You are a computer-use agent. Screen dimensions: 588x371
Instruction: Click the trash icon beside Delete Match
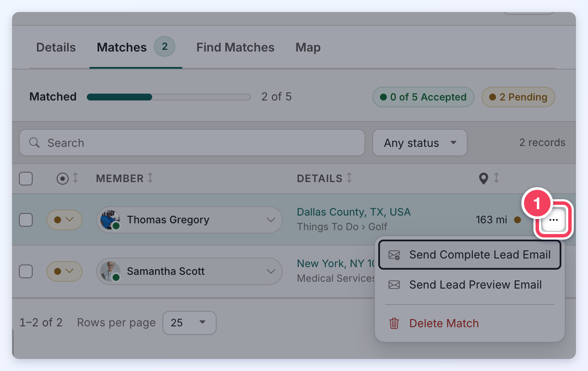click(394, 323)
